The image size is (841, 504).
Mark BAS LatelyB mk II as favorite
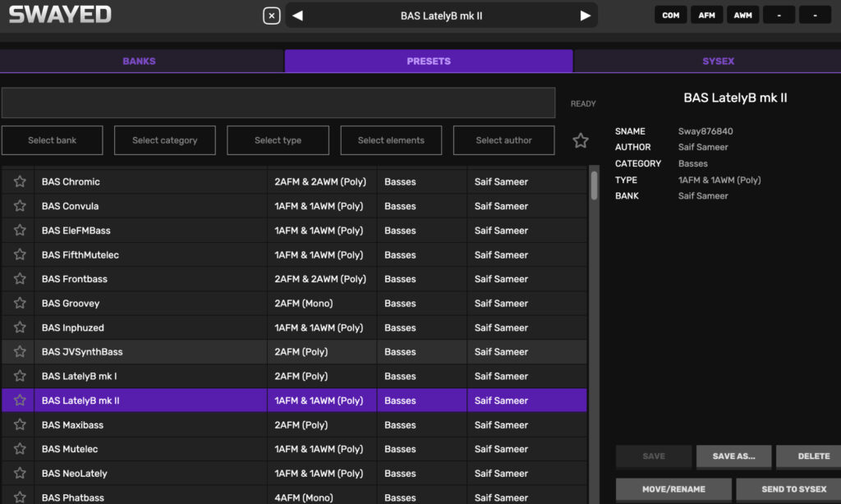[x=20, y=401]
